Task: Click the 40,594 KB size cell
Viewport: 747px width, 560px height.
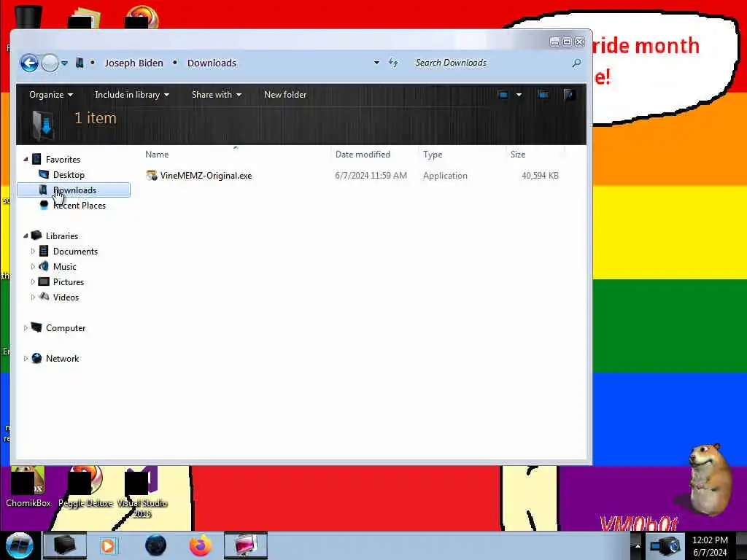Action: tap(540, 176)
